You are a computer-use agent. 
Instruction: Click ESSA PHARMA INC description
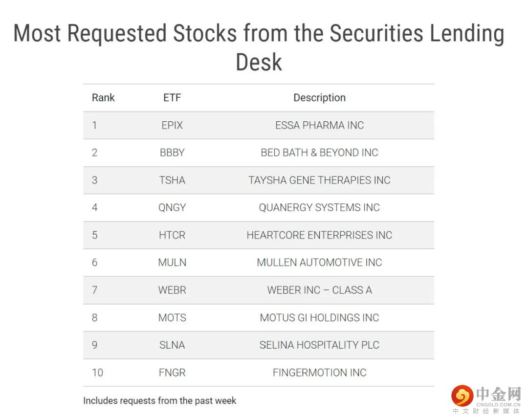point(319,125)
